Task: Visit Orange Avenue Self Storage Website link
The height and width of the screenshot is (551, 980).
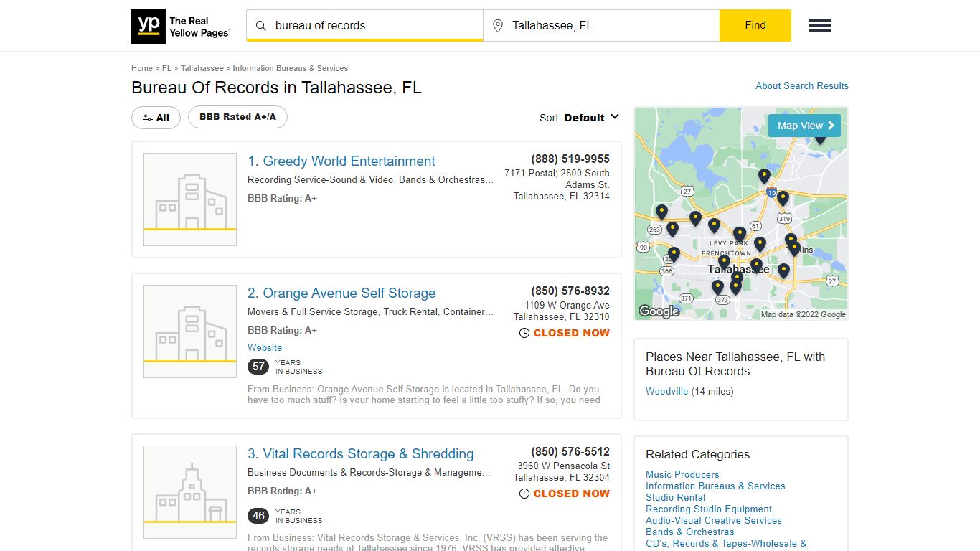Action: pyautogui.click(x=265, y=347)
